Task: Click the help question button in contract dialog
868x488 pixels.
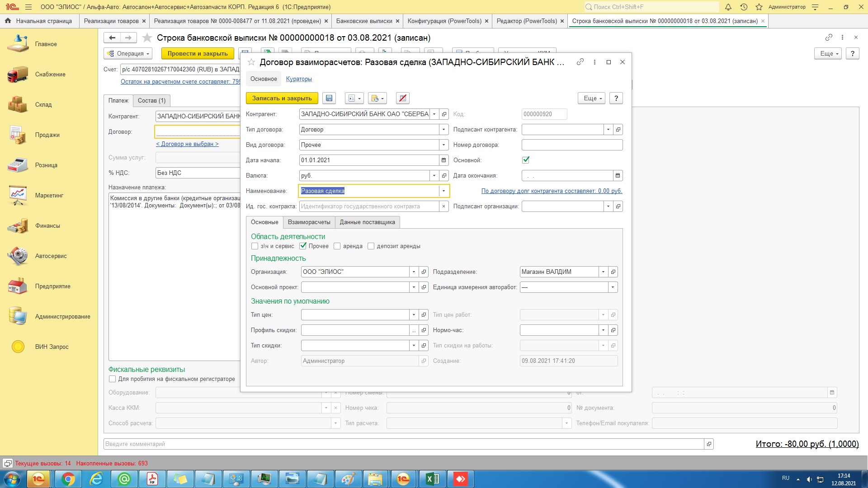Action: [616, 98]
